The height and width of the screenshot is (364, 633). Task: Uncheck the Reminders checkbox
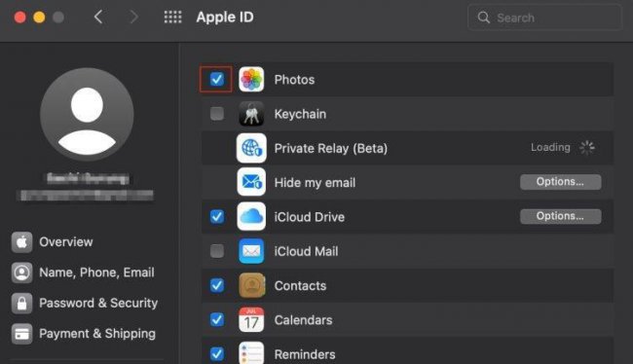pyautogui.click(x=217, y=354)
